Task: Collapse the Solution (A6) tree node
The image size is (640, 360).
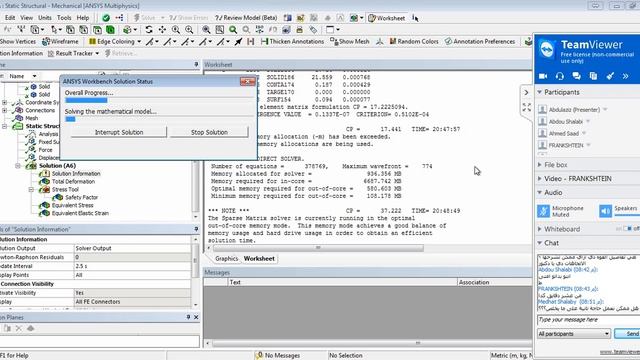Action: click(x=18, y=166)
